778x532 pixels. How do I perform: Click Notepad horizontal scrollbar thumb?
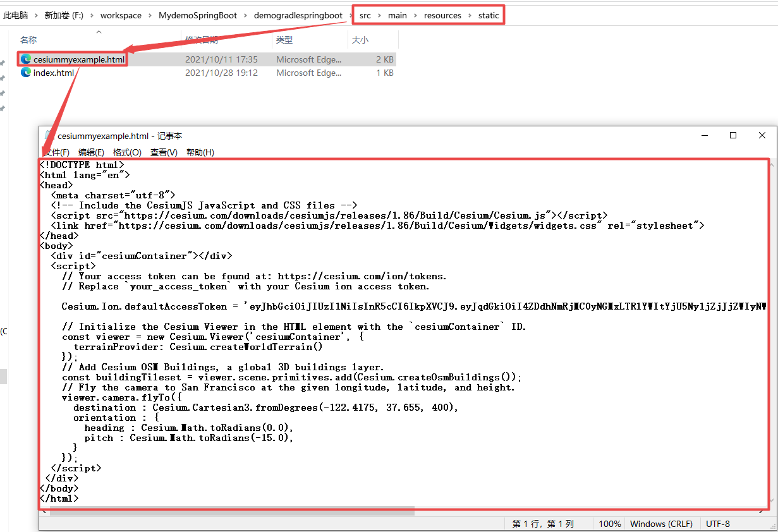tap(232, 510)
